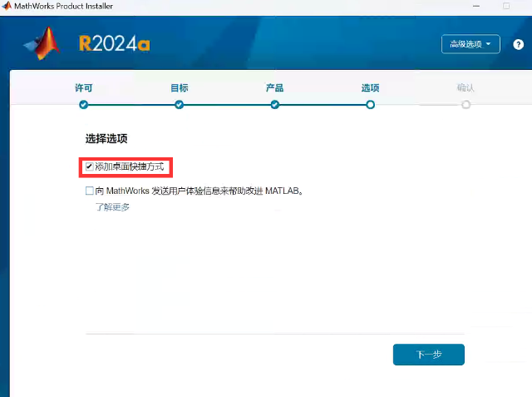This screenshot has width=532, height=397.
Task: Select the greyed 确认 step label
Action: point(465,87)
